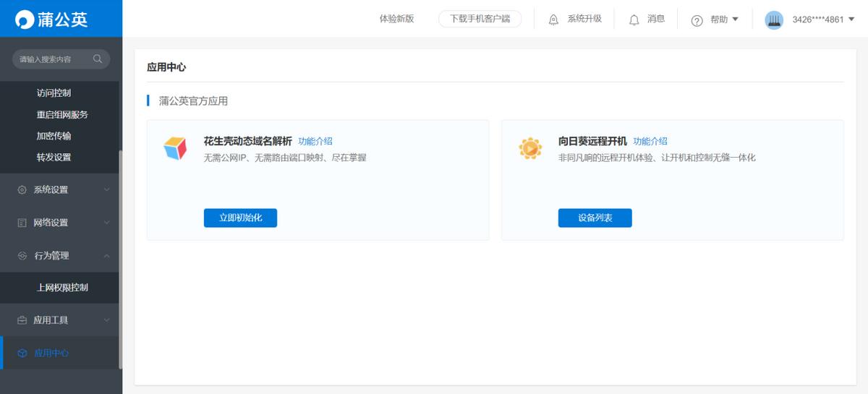Viewport: 868px width, 394px height.
Task: Open the account 3426****4861 dropdown arrow
Action: (x=851, y=20)
